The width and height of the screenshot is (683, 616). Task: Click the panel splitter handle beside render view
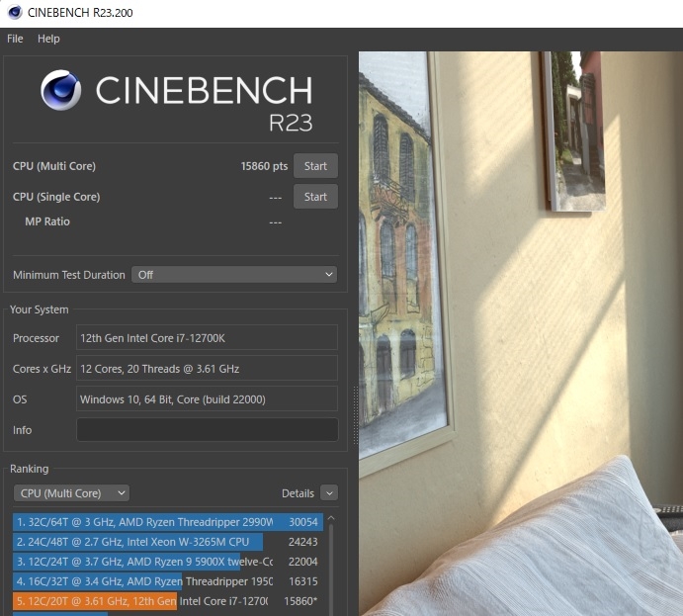click(356, 415)
